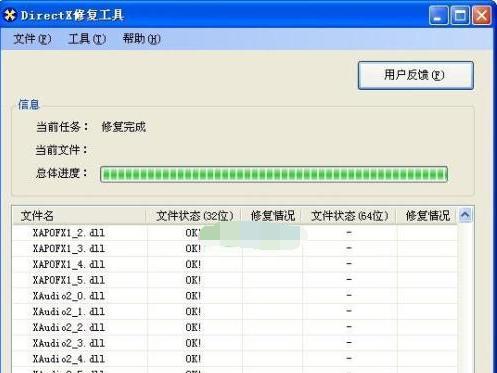Select the XAudio2_0.dll row

tap(235, 296)
